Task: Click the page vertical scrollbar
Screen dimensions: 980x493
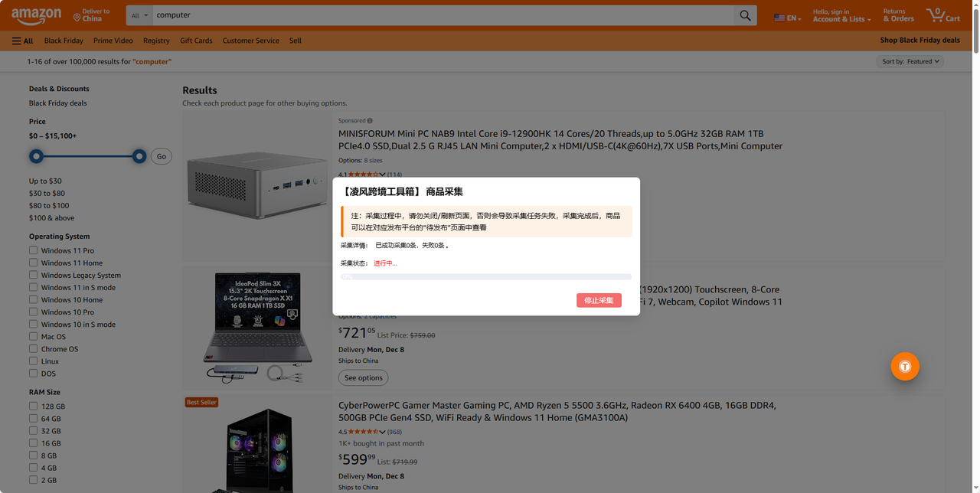Action: 975,31
